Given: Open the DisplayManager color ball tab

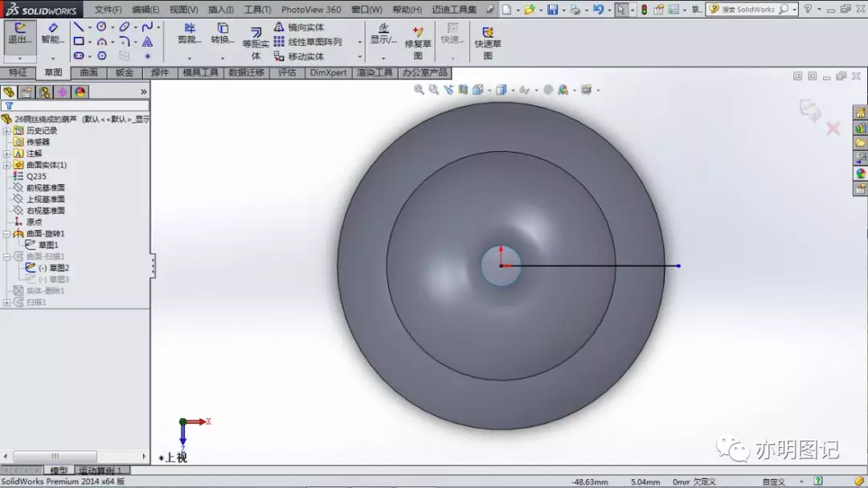Looking at the screenshot, I should pos(80,92).
